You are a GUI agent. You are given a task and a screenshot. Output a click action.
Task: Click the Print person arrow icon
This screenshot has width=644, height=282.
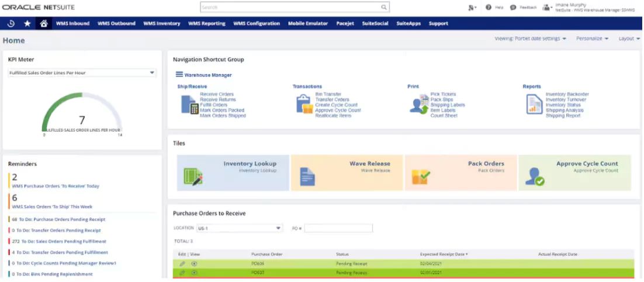pos(419,104)
